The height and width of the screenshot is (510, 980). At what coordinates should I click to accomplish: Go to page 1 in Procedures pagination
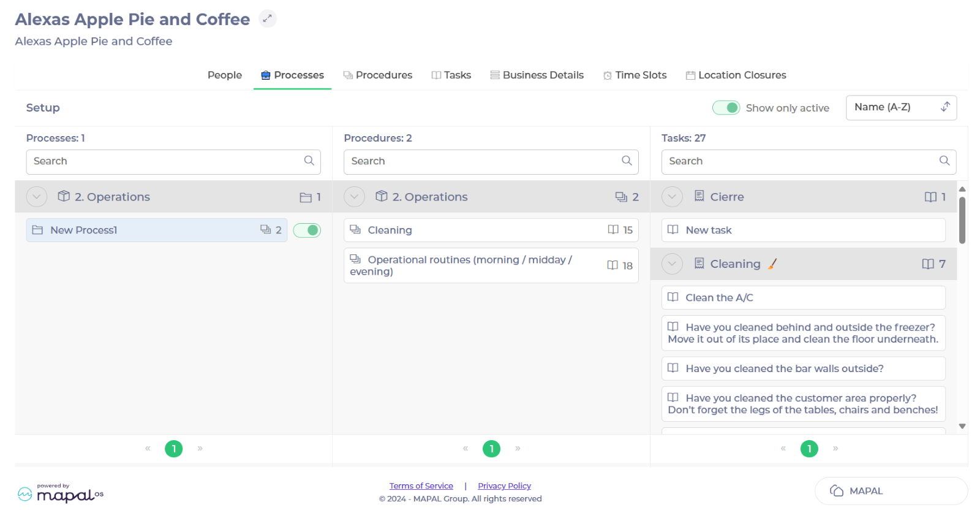click(x=491, y=449)
